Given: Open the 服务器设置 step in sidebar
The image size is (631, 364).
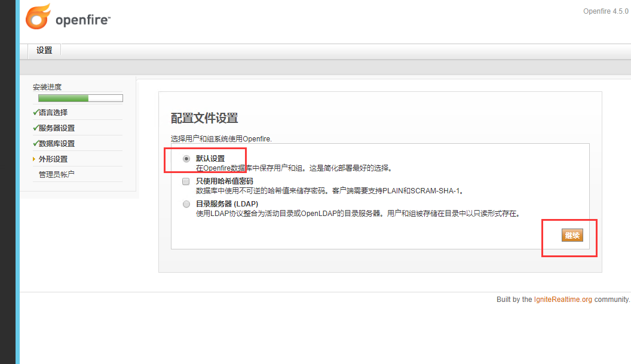Looking at the screenshot, I should click(x=54, y=128).
